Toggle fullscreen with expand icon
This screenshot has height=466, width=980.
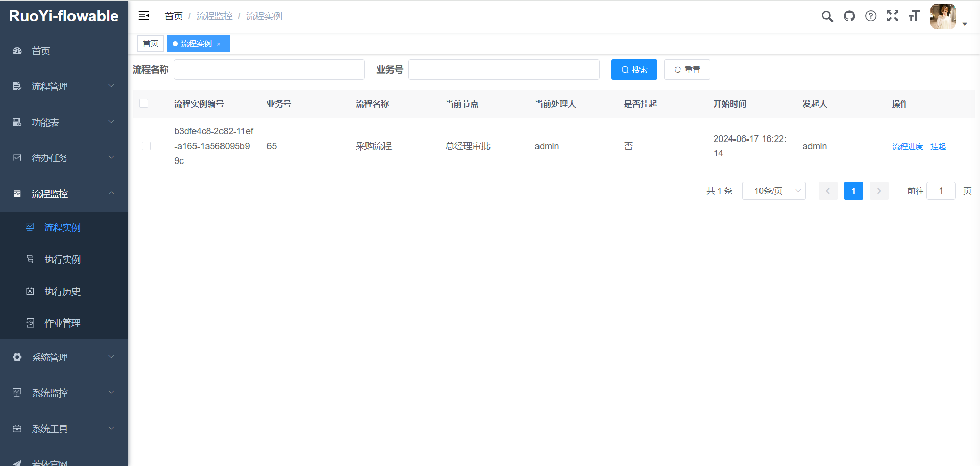click(x=893, y=16)
